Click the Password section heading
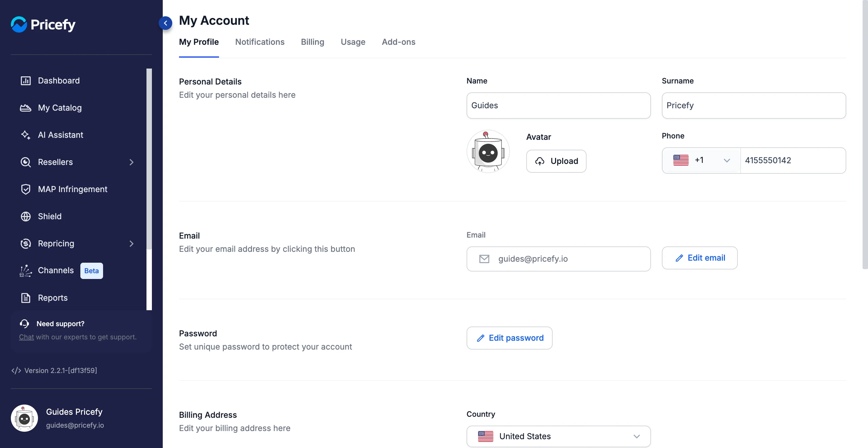This screenshot has width=868, height=448. (198, 334)
